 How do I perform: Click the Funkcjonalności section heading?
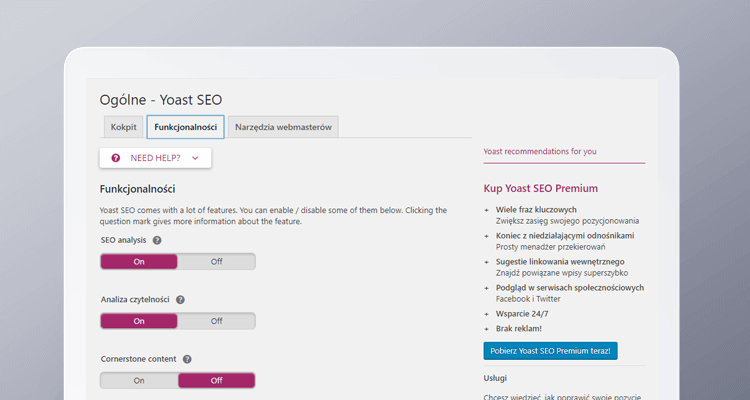[x=137, y=189]
